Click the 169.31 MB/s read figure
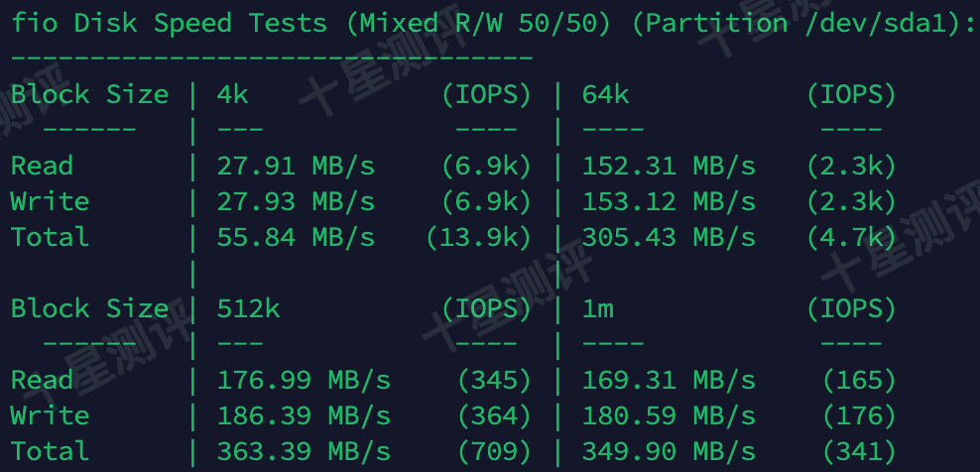The width and height of the screenshot is (980, 472). [x=669, y=380]
